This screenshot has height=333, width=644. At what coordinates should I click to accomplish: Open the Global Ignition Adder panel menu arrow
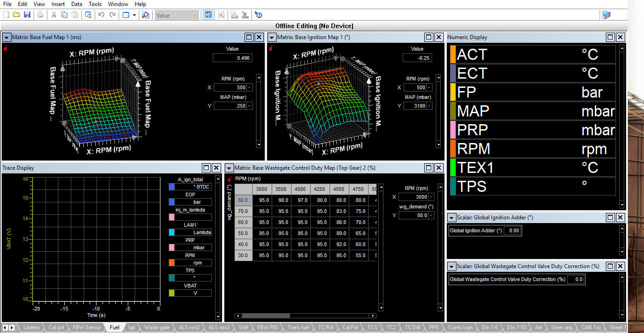coord(452,218)
